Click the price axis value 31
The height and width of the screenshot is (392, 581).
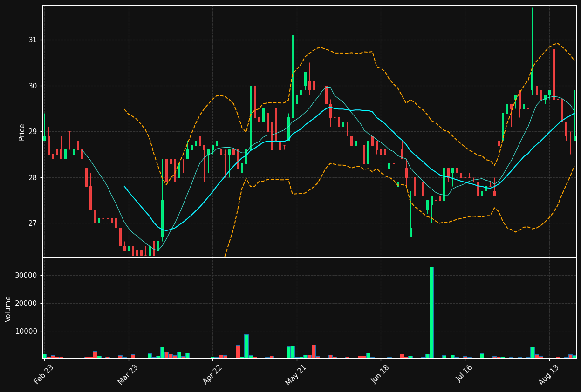(33, 40)
